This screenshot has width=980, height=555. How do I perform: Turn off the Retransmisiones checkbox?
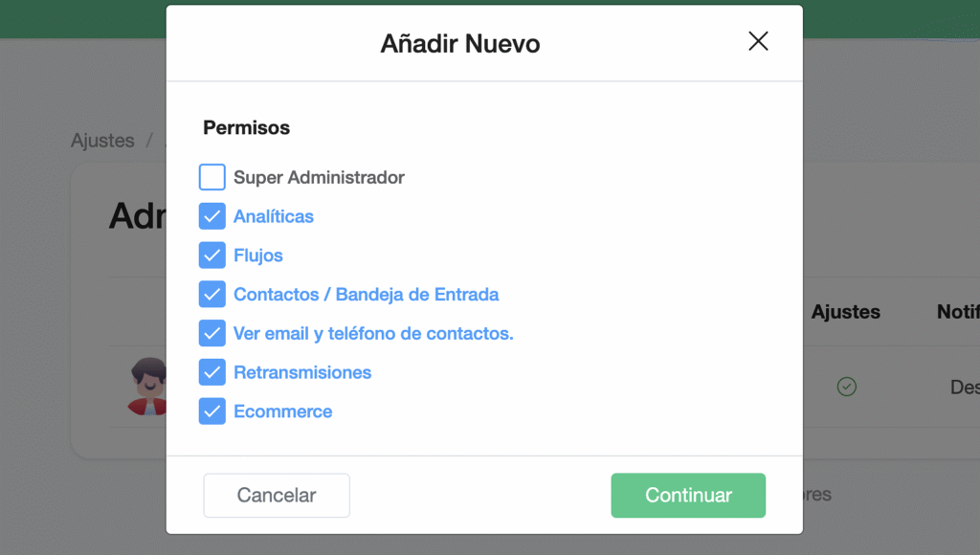[212, 372]
